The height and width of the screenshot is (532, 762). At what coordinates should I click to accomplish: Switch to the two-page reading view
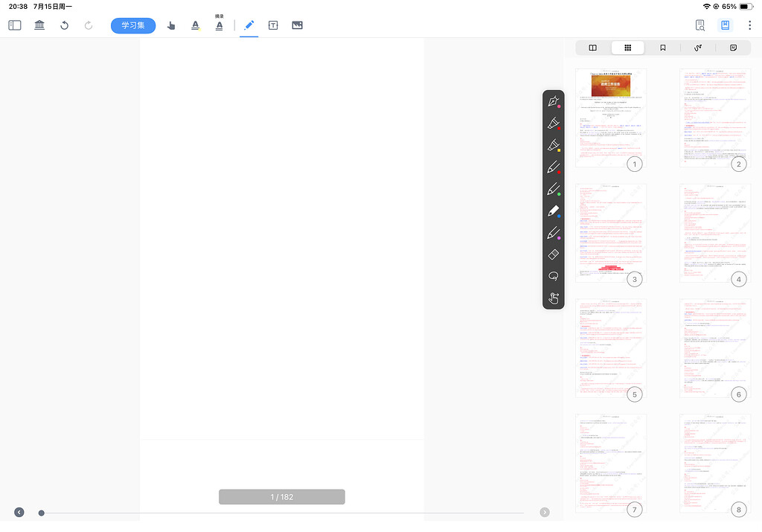click(592, 47)
